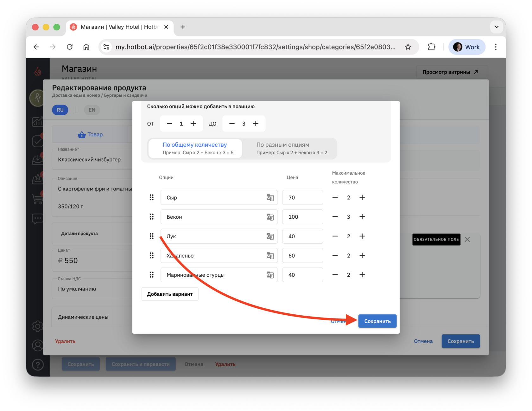Click translate icon in Лук option field
The image size is (532, 411).
[270, 236]
